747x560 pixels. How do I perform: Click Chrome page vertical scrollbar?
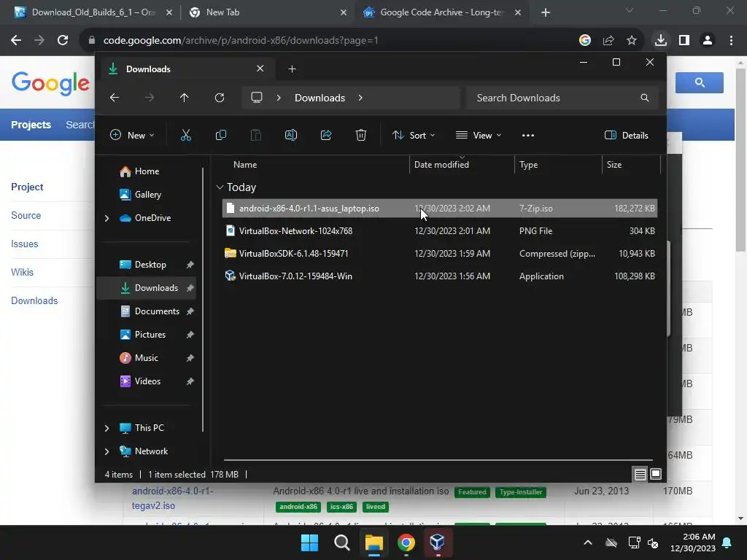740,159
